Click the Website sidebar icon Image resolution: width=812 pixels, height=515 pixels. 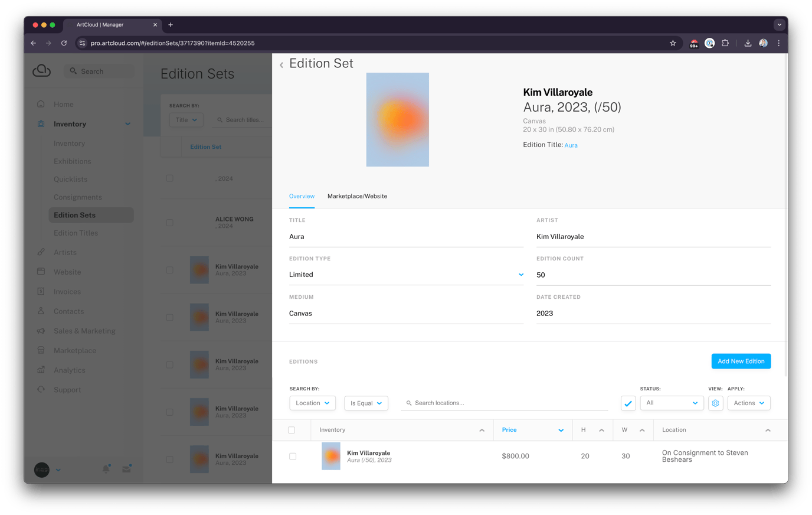click(41, 272)
